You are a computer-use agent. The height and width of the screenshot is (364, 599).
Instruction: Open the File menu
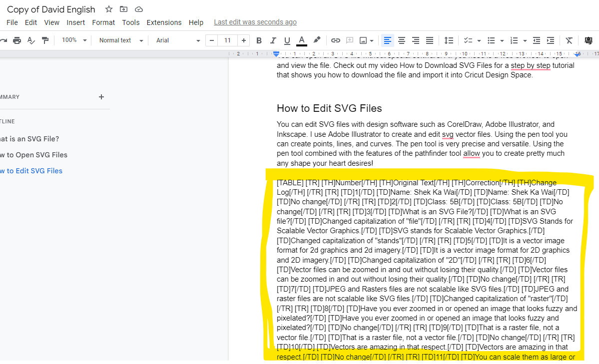point(12,22)
